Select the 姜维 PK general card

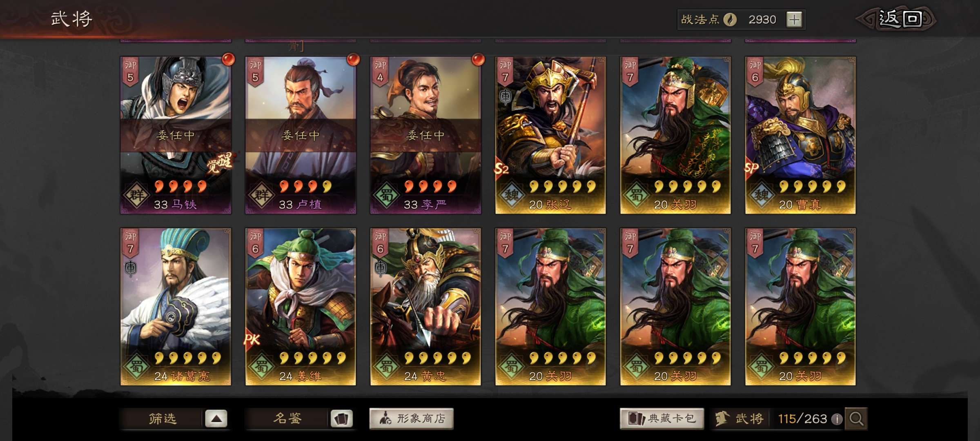[301, 307]
